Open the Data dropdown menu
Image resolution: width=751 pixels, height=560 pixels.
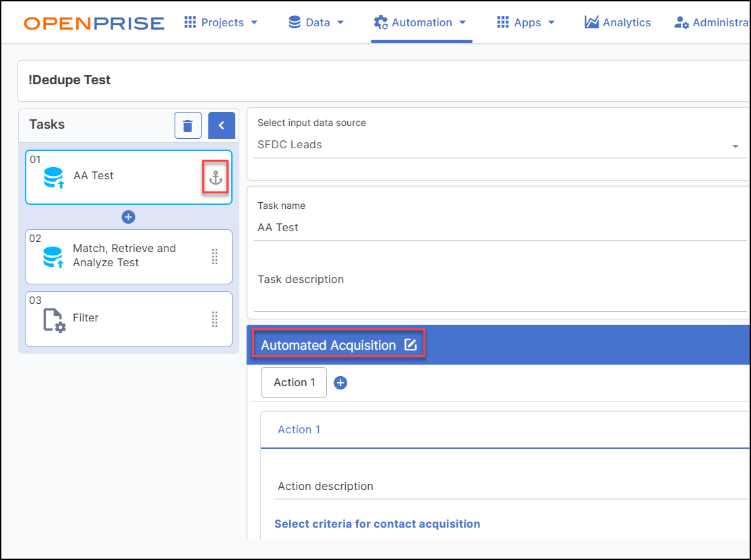click(x=316, y=23)
